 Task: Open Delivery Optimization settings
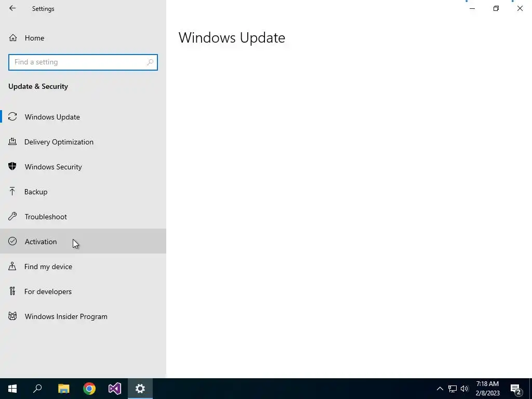[83, 142]
